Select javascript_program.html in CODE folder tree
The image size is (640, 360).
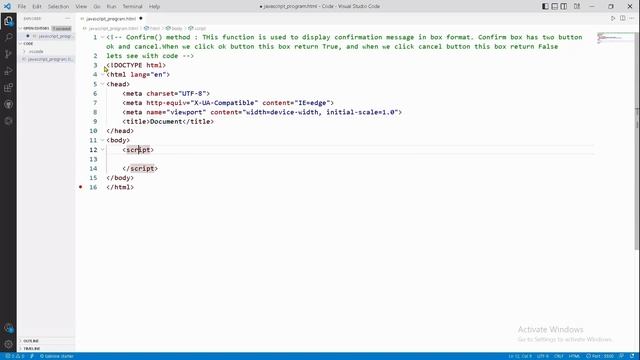tap(48, 59)
